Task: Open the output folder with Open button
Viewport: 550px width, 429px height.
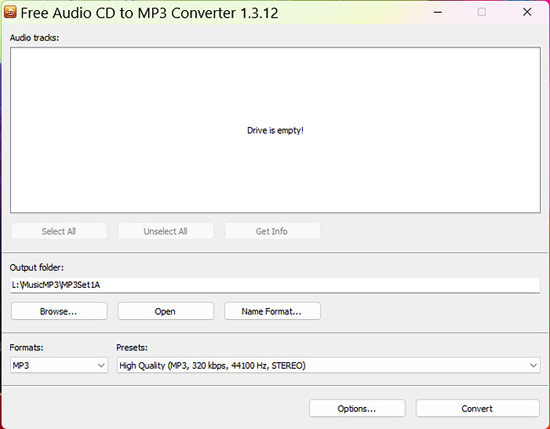Action: (166, 311)
